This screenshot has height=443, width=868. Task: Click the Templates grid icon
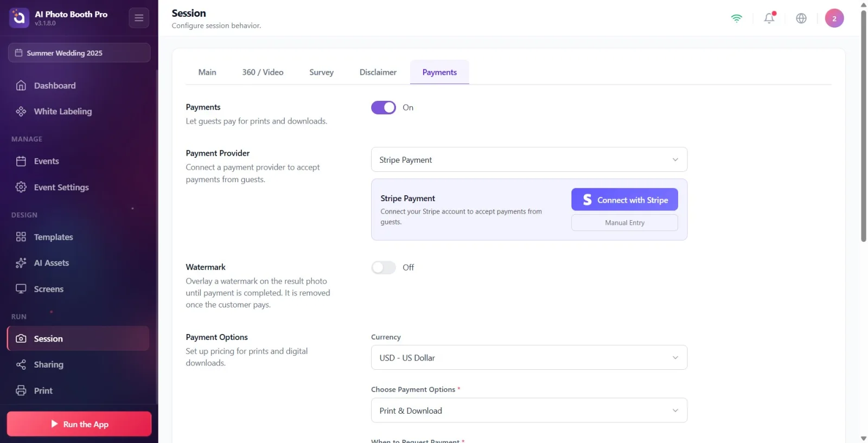coord(21,237)
